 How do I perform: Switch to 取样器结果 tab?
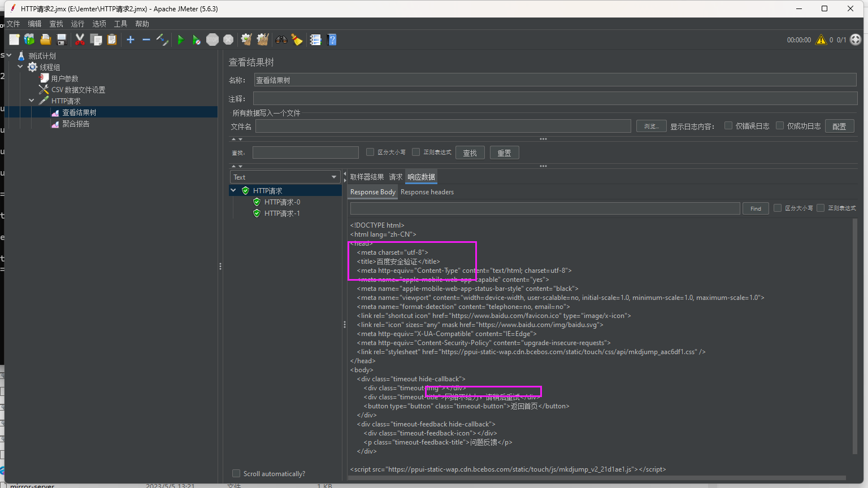[x=367, y=177]
